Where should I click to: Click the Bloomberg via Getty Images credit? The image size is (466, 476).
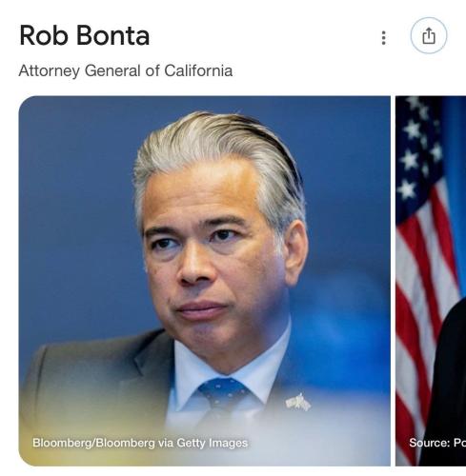[140, 443]
